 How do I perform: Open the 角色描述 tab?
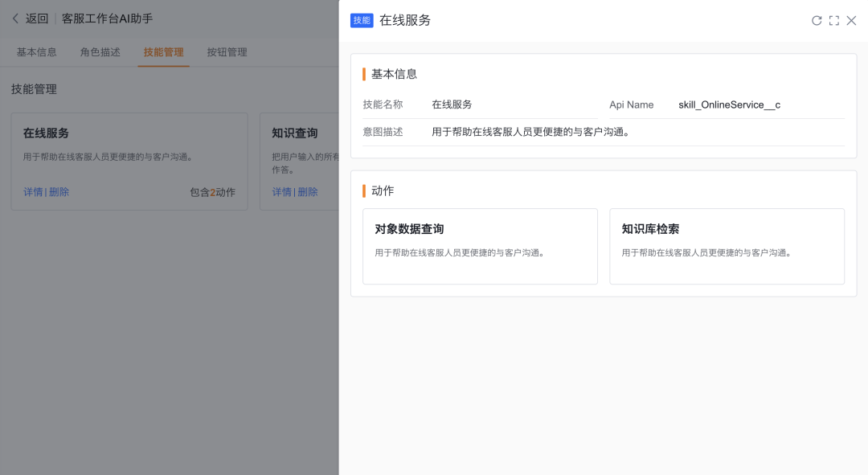coord(100,52)
